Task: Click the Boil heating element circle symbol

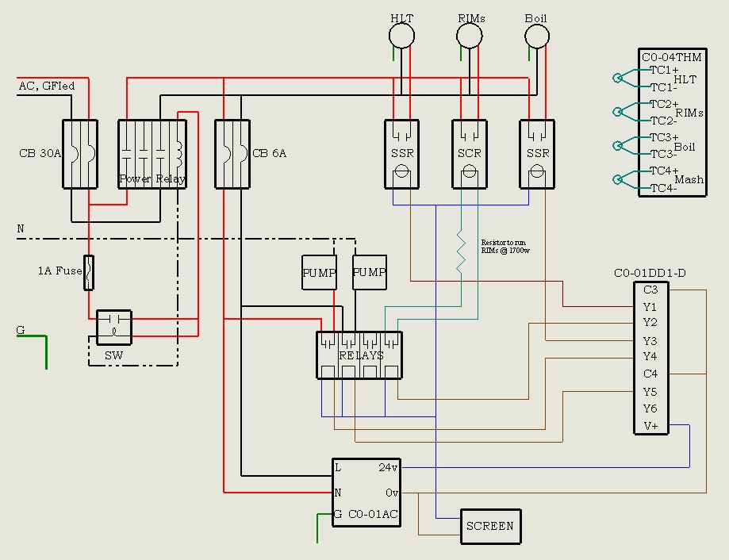Action: point(537,36)
